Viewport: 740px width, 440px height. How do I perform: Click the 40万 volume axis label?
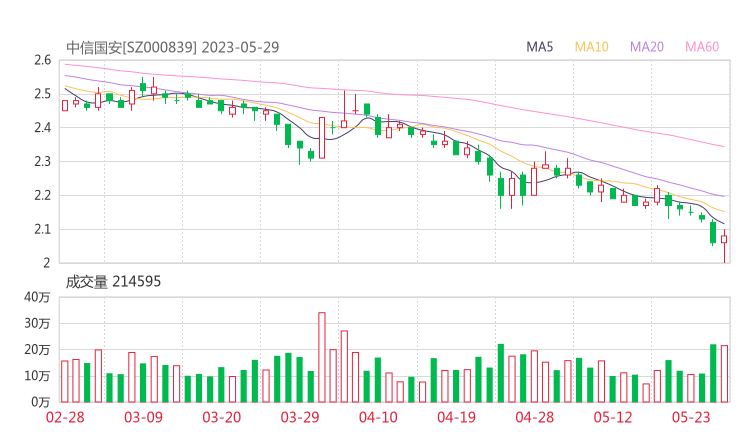[x=37, y=297]
